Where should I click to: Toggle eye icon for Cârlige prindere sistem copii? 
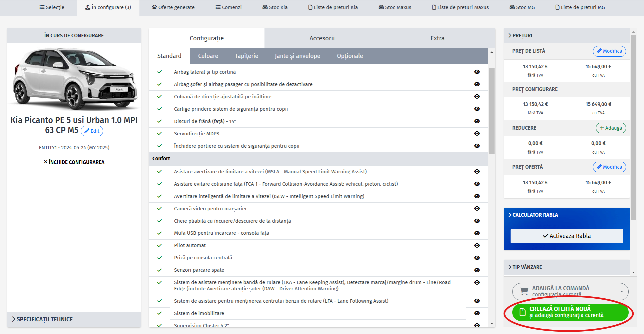[477, 109]
